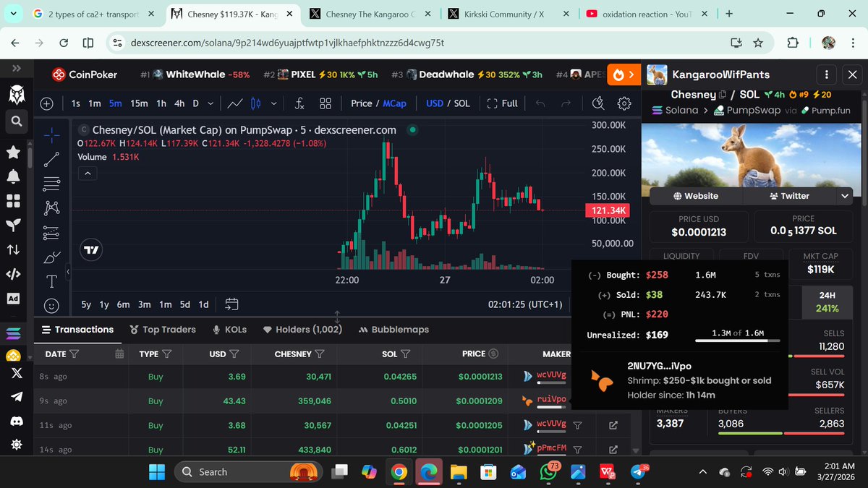Open chart settings gear icon
This screenshot has width=868, height=488.
[624, 103]
